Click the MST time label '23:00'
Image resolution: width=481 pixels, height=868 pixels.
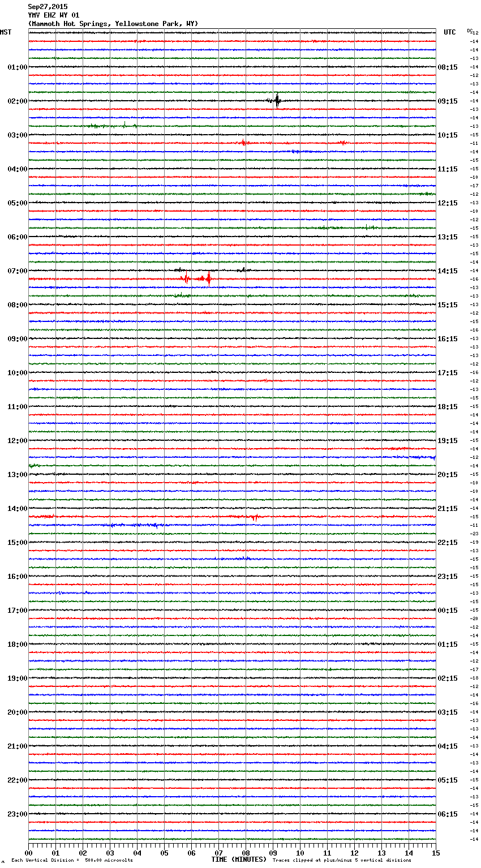17,814
